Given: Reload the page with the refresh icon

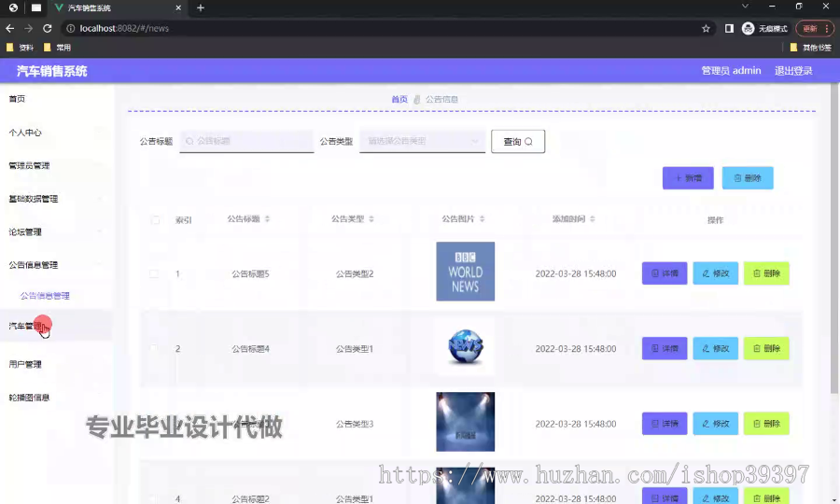Looking at the screenshot, I should point(48,28).
